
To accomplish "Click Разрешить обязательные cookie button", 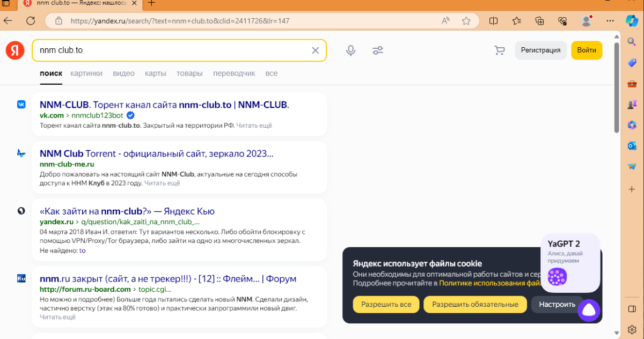I will pyautogui.click(x=475, y=304).
